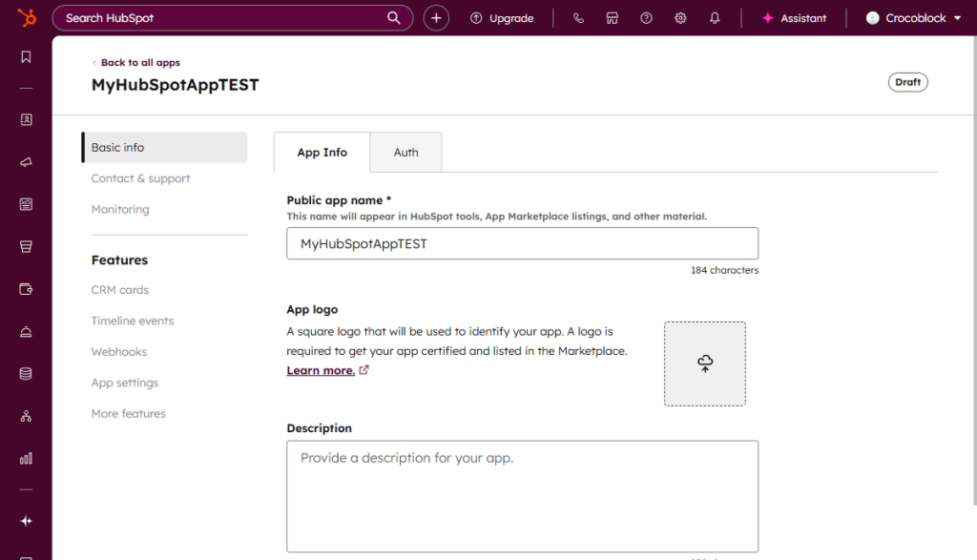
Task: Click the HubSpot sprocket logo
Action: (26, 17)
